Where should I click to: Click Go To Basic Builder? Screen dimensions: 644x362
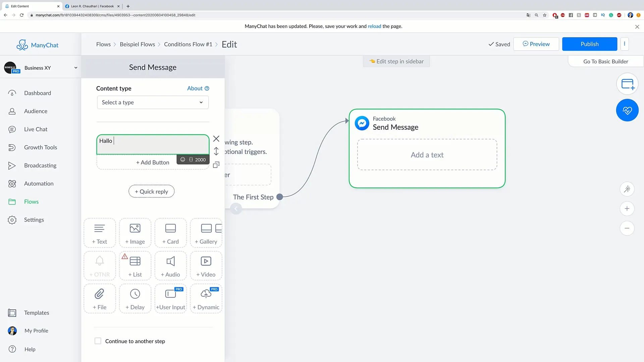click(x=605, y=61)
